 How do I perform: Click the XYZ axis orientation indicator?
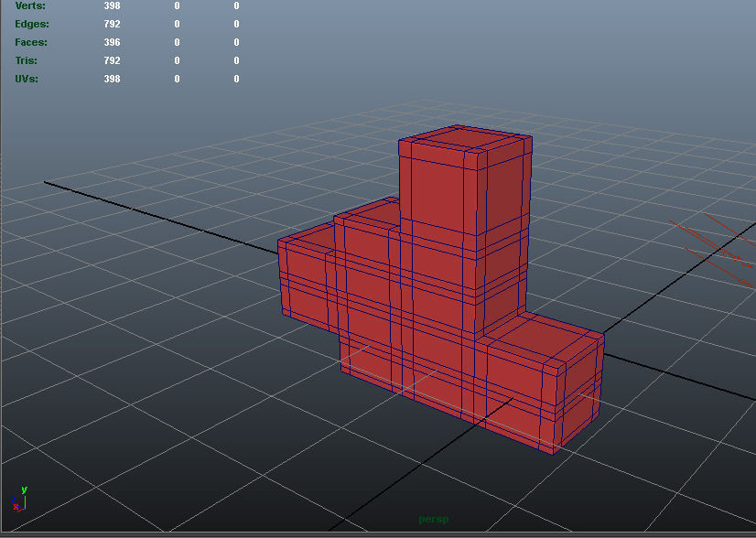pos(19,500)
